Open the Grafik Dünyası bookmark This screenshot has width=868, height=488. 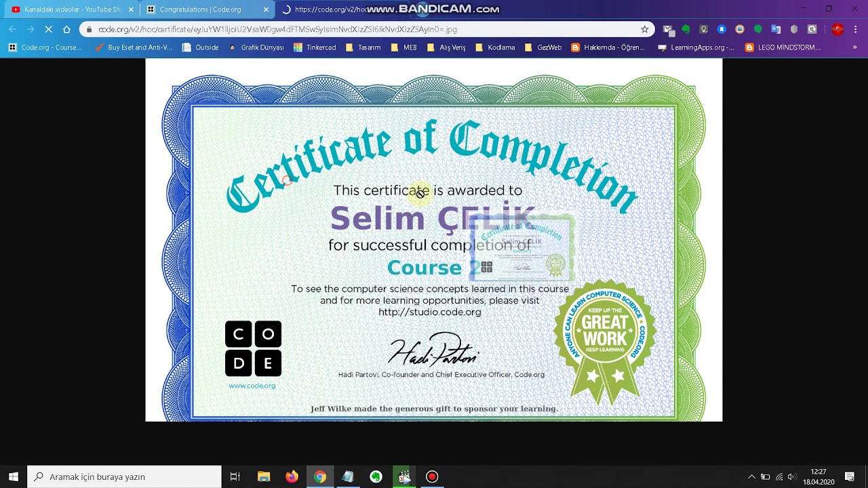pyautogui.click(x=256, y=47)
